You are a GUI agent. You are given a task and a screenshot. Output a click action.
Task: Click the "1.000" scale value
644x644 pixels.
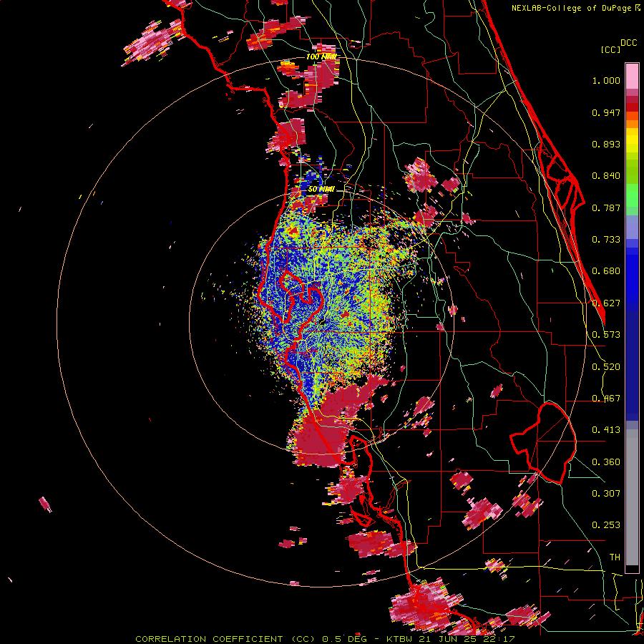click(606, 80)
